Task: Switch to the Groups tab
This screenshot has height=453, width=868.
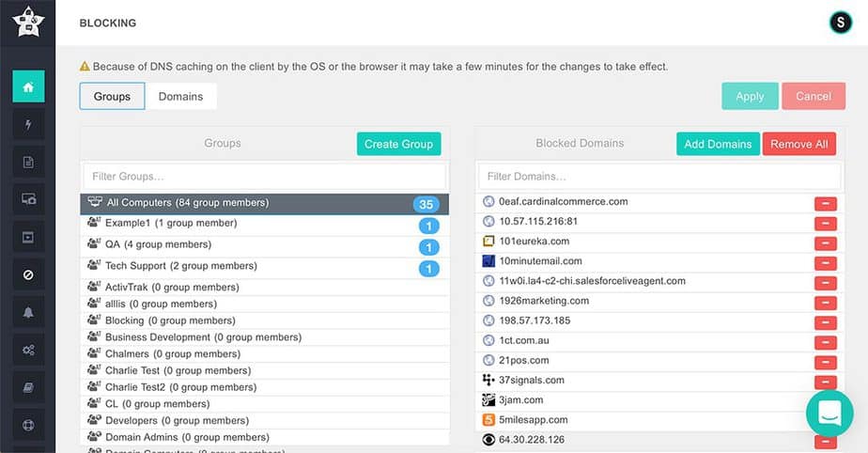Action: pyautogui.click(x=112, y=97)
